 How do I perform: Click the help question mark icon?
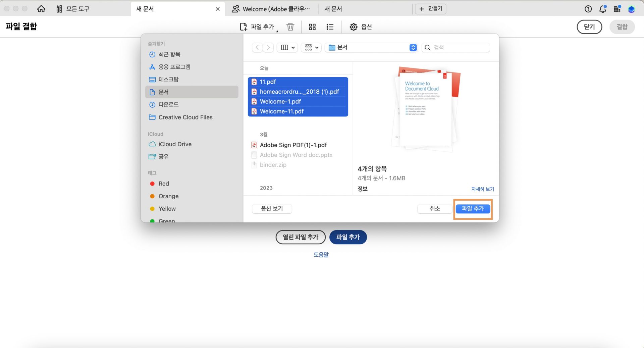[588, 9]
